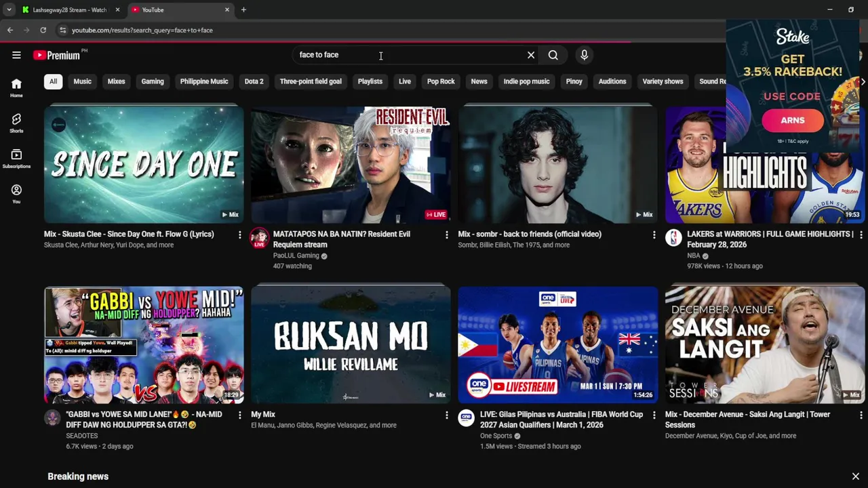Play the Gilas Pilipinas livestream thumbnail
This screenshot has height=488, width=868.
click(558, 344)
